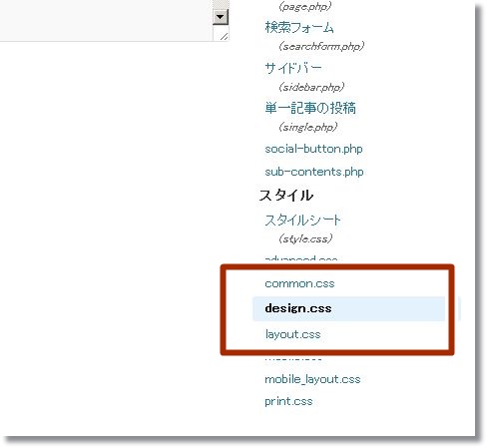The width and height of the screenshot is (487, 448).
Task: Open mobile_layout.css stylesheet
Action: pos(312,379)
